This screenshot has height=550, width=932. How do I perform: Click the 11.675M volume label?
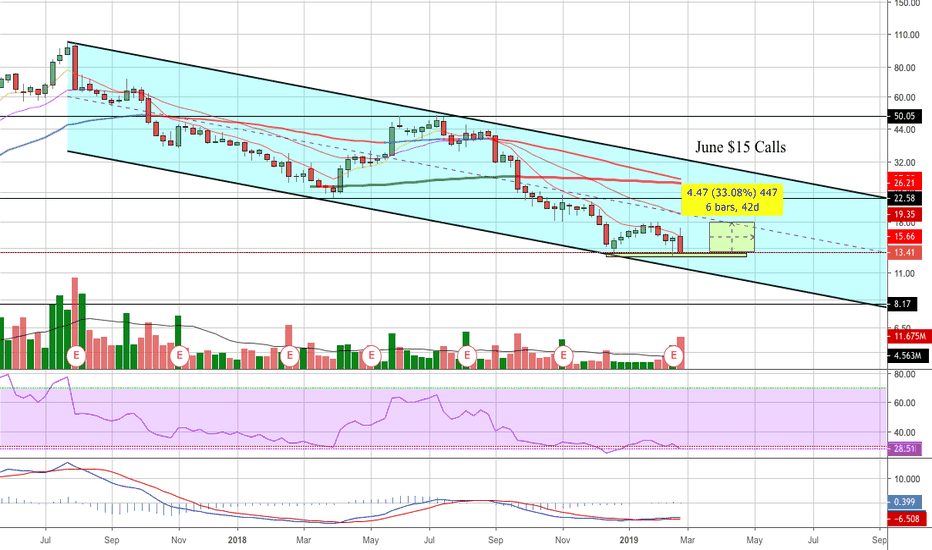908,337
